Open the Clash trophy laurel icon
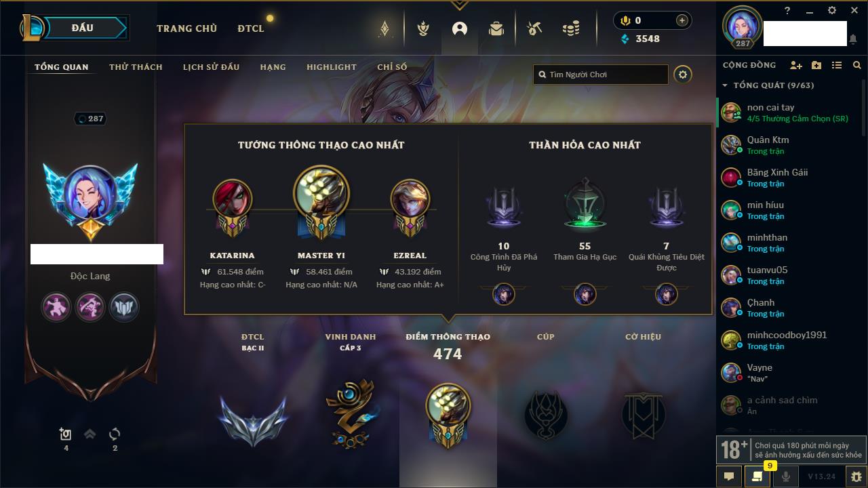 click(423, 28)
